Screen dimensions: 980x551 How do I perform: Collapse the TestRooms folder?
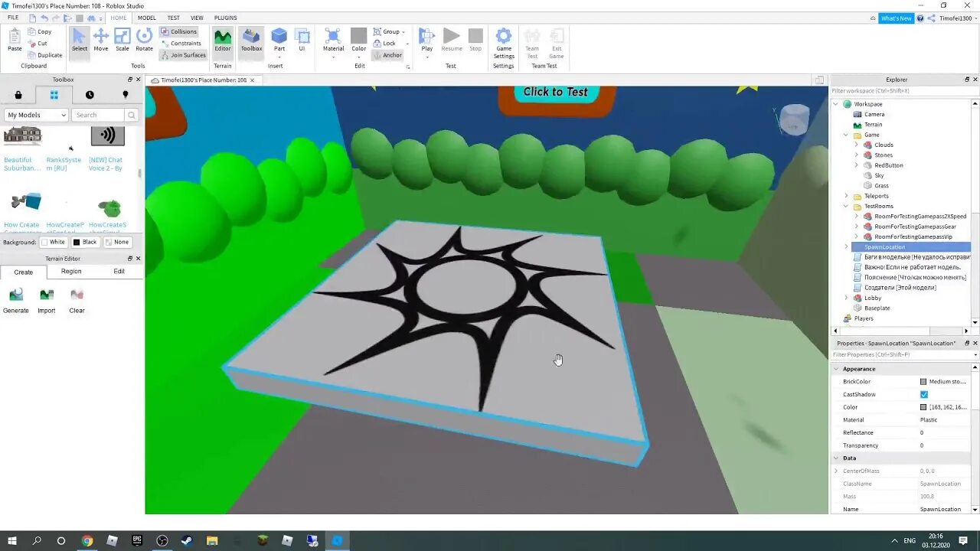point(846,206)
